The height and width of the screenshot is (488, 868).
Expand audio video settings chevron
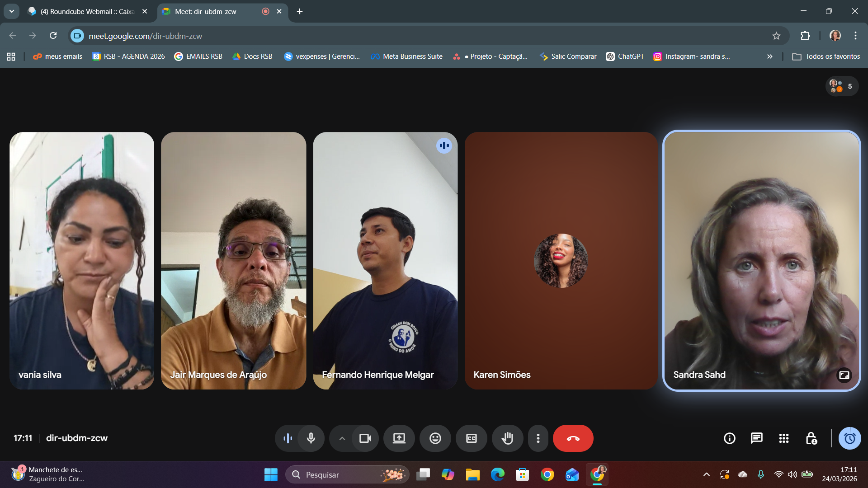tap(342, 438)
